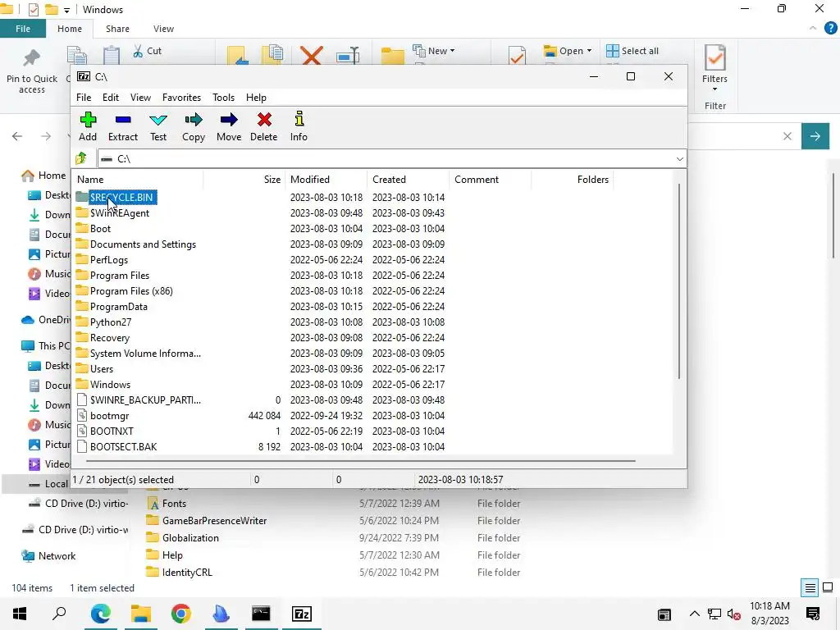This screenshot has width=840, height=630.
Task: Run Test from the 7-Zip toolbar
Action: 158,127
